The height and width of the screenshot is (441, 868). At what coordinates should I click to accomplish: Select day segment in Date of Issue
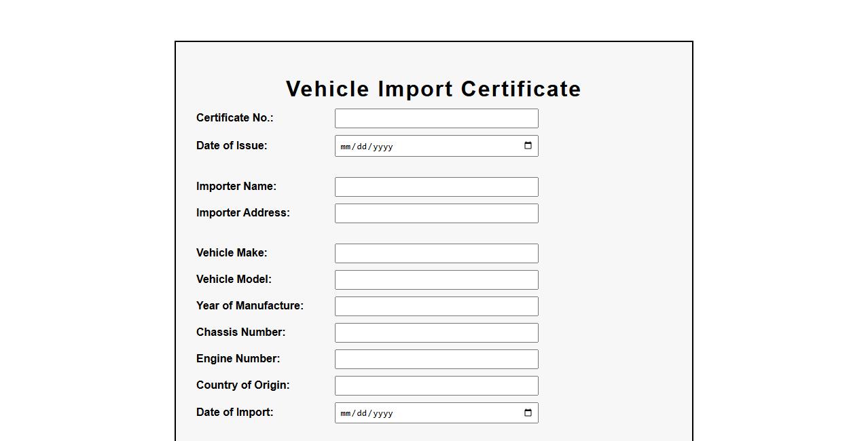pos(361,147)
